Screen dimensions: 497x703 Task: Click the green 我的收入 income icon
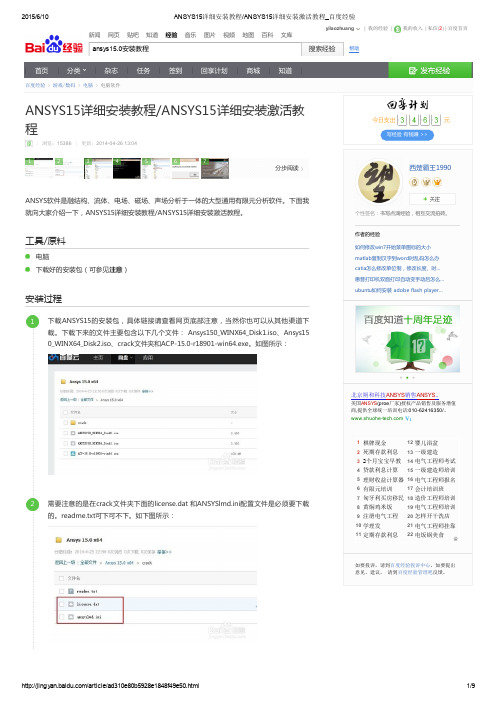[398, 29]
